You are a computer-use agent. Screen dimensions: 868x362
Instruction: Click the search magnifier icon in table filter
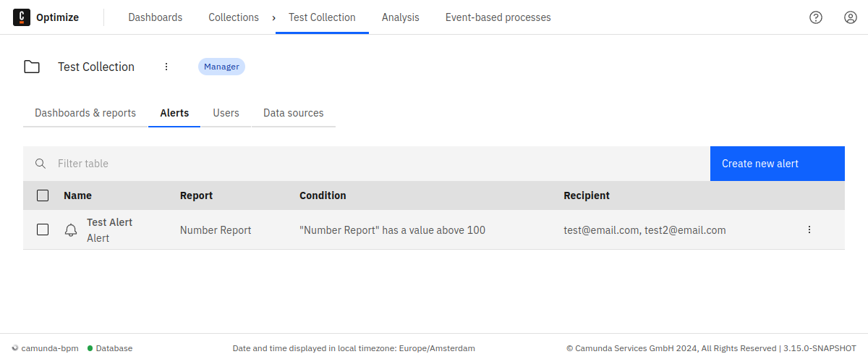tap(41, 164)
